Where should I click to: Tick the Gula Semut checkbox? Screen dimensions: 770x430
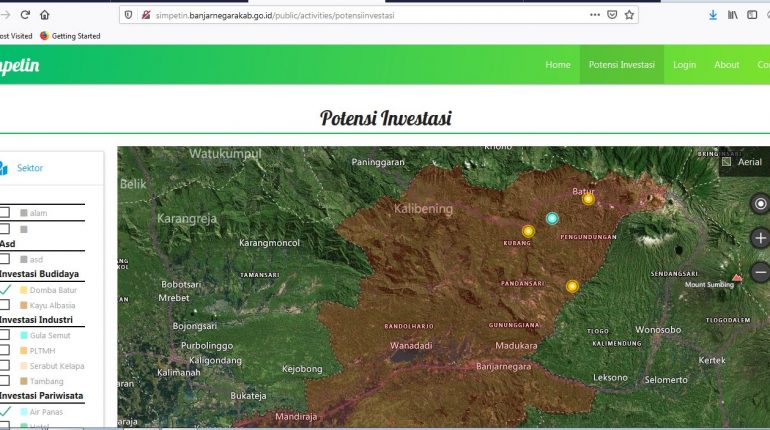[x=5, y=335]
